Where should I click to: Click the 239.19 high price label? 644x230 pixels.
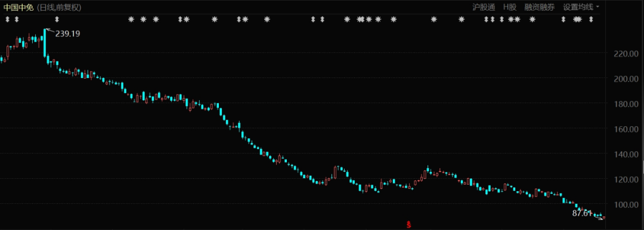[67, 34]
